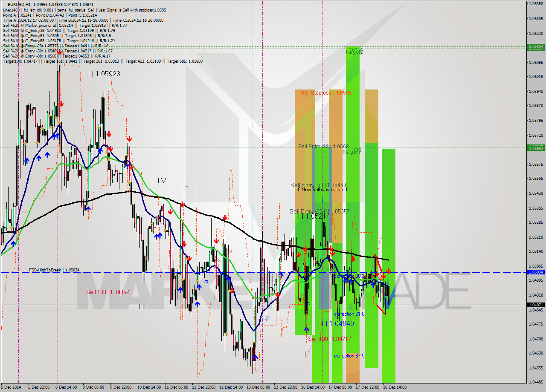Click 1.06230 on the price axis
This screenshot has width=546, height=392.
[x=536, y=33]
